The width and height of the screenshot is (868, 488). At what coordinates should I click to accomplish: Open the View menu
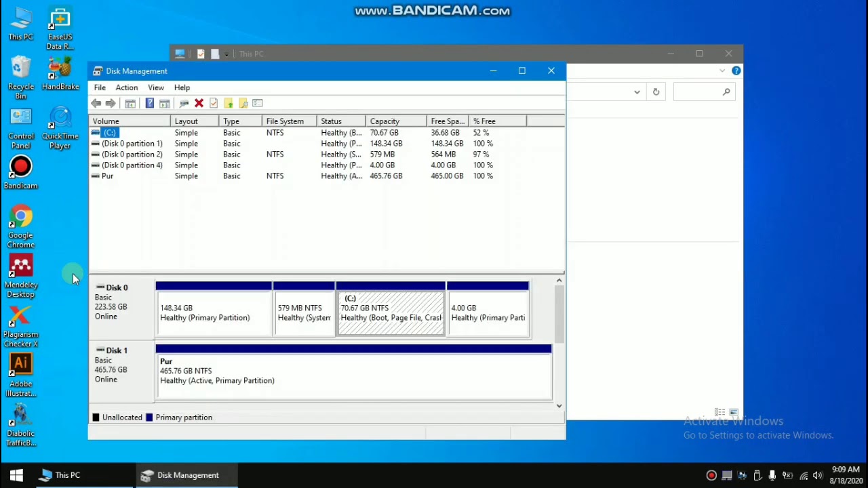click(x=156, y=87)
